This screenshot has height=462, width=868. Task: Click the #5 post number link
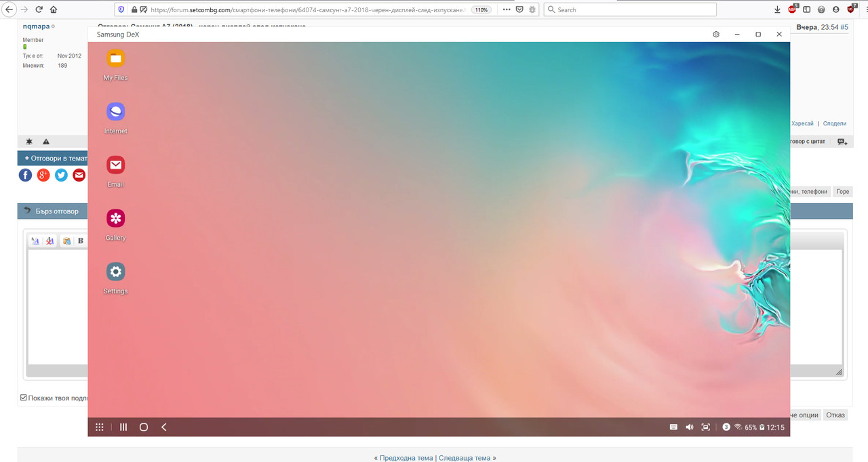[846, 27]
